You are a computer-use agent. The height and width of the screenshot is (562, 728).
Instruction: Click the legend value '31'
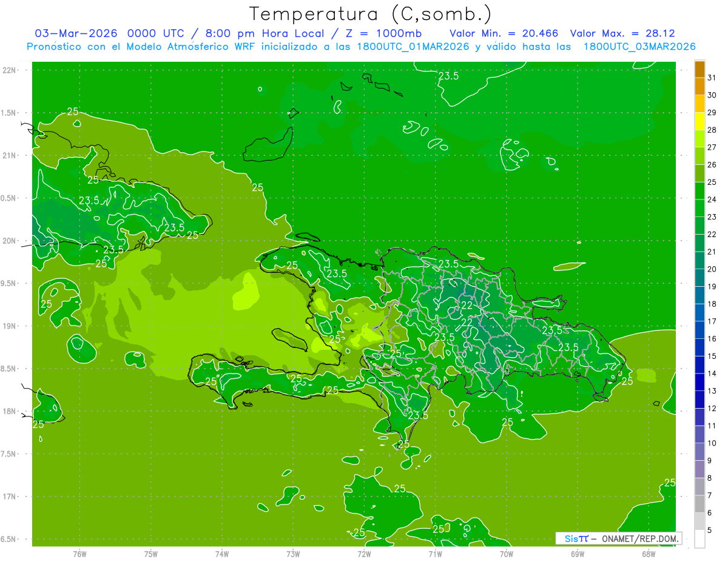(712, 78)
